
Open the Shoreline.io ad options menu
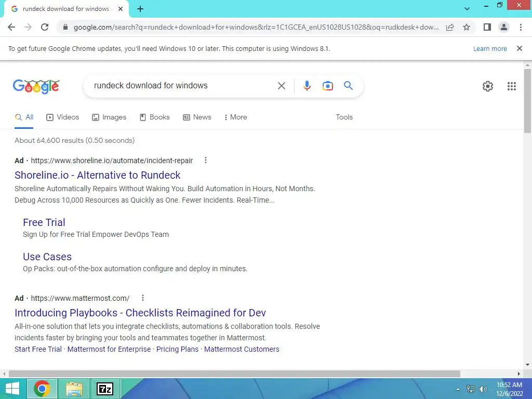tap(205, 160)
